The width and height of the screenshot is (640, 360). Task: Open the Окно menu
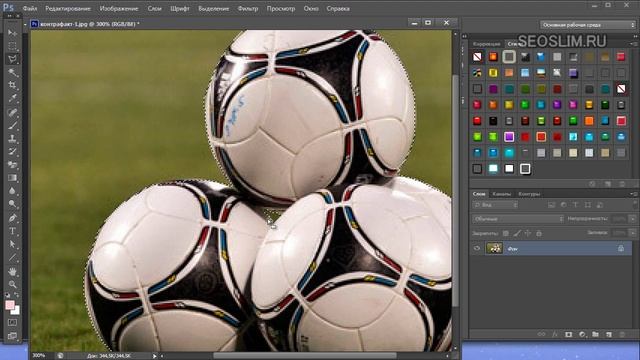coord(311,8)
